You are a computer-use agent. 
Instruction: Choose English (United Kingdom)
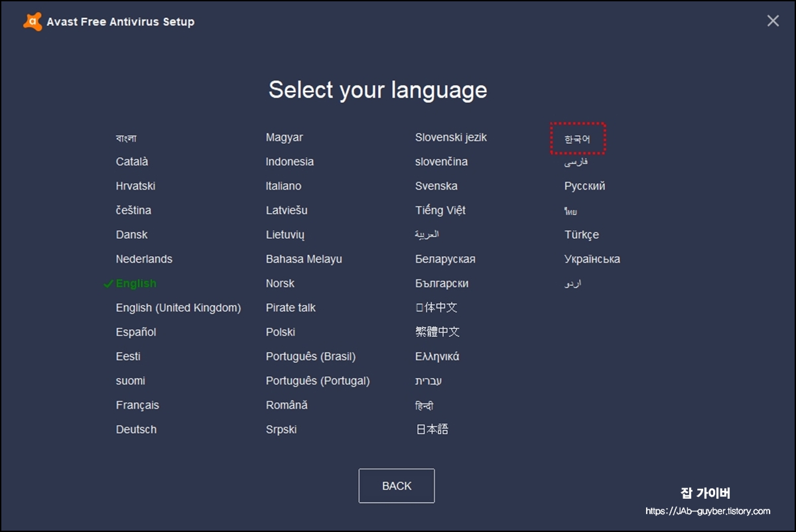pyautogui.click(x=178, y=308)
